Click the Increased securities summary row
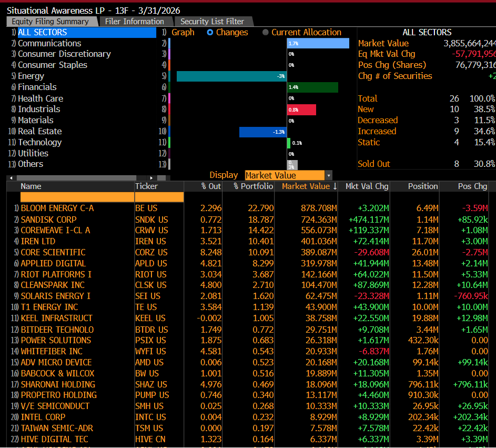This screenshot has width=496, height=448. point(427,132)
